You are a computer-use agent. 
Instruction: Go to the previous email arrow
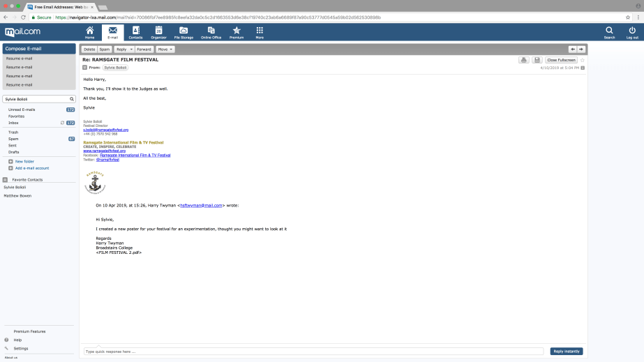(x=573, y=50)
